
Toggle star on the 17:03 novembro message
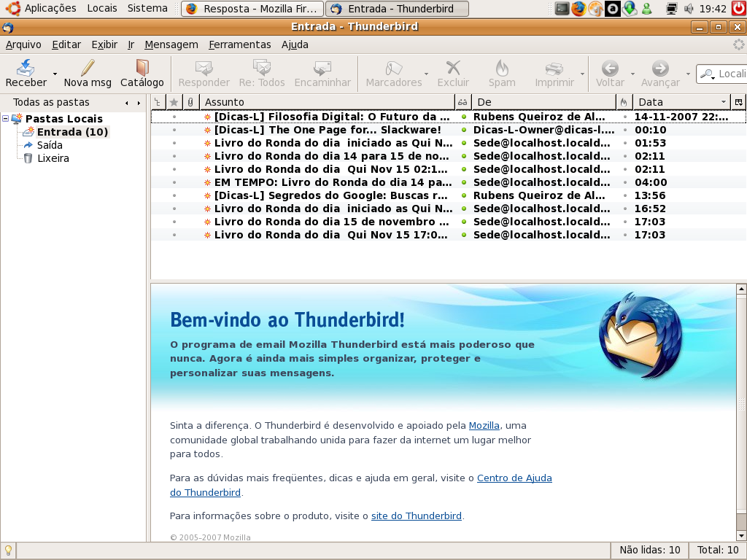[174, 222]
